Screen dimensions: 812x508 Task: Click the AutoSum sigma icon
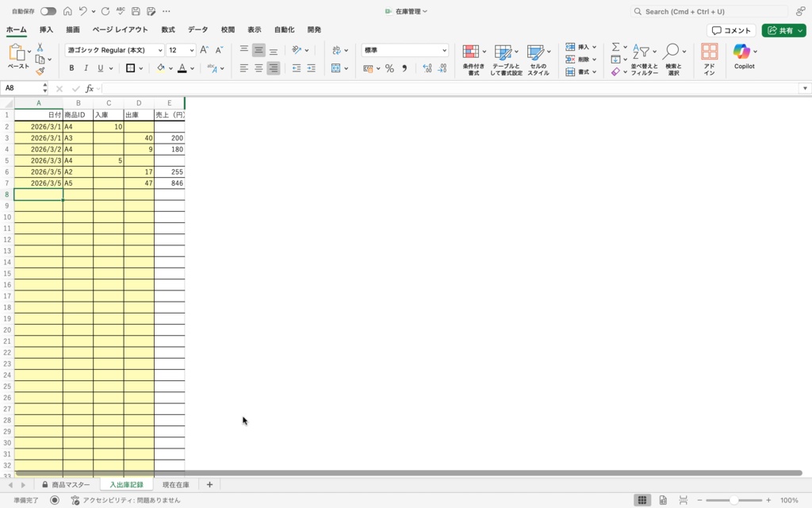tap(615, 47)
